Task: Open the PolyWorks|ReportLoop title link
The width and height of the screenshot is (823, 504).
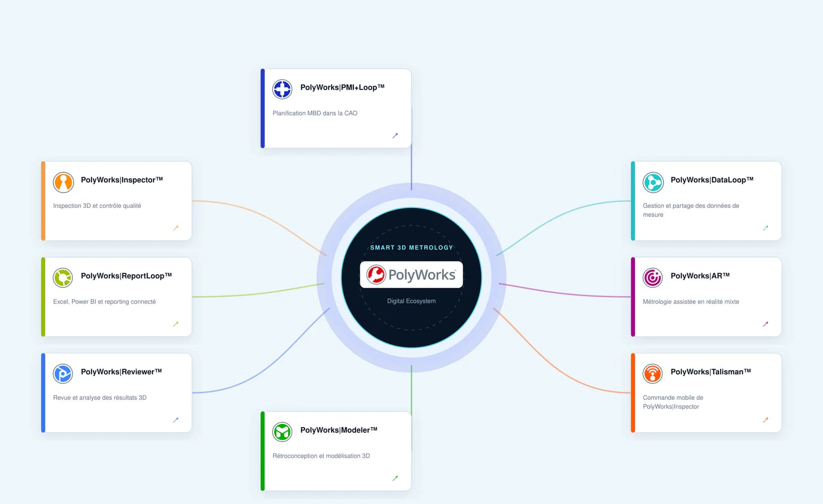Action: coord(126,276)
